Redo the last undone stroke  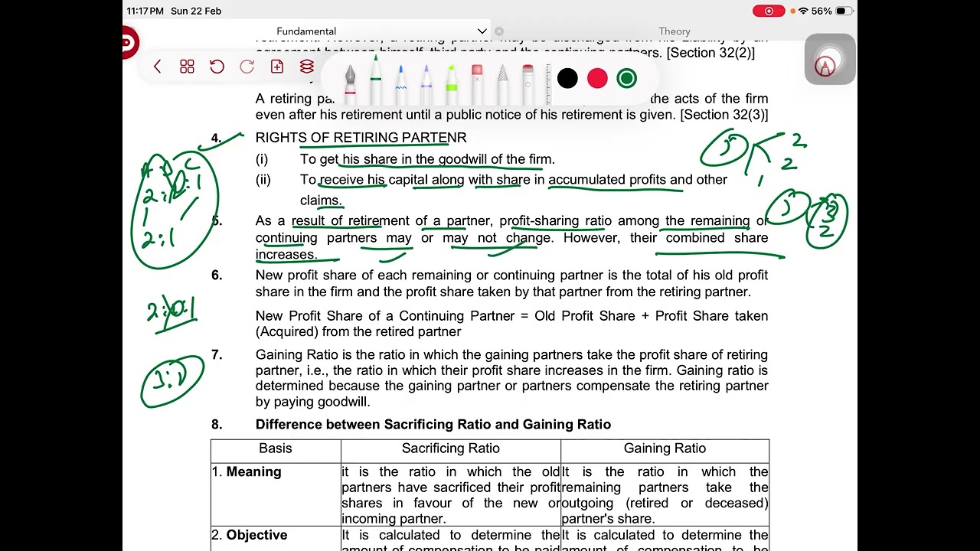point(247,67)
